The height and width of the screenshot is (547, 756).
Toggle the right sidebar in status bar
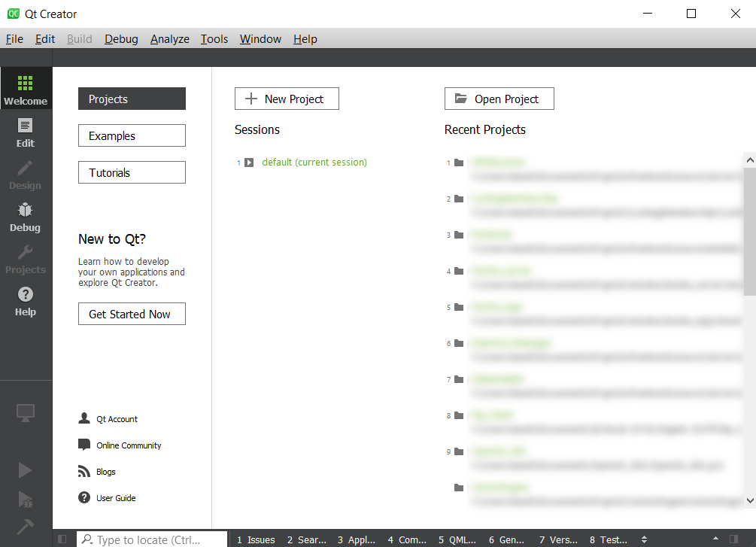734,539
